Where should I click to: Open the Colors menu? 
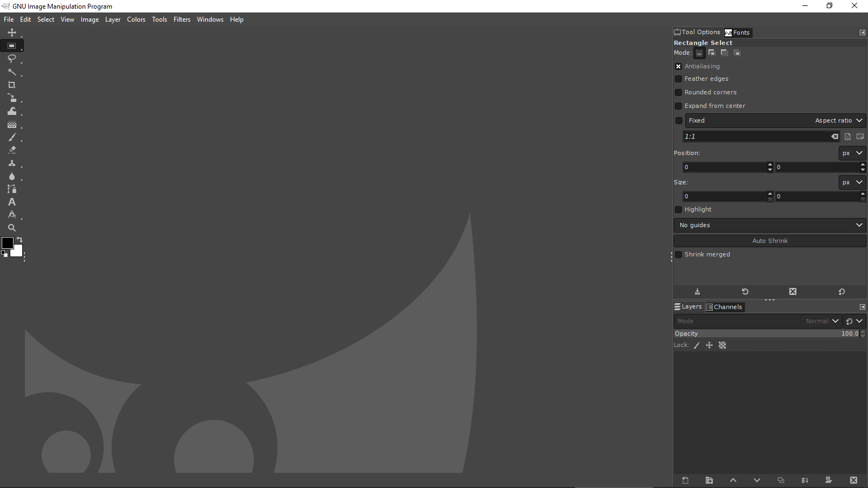pos(136,20)
